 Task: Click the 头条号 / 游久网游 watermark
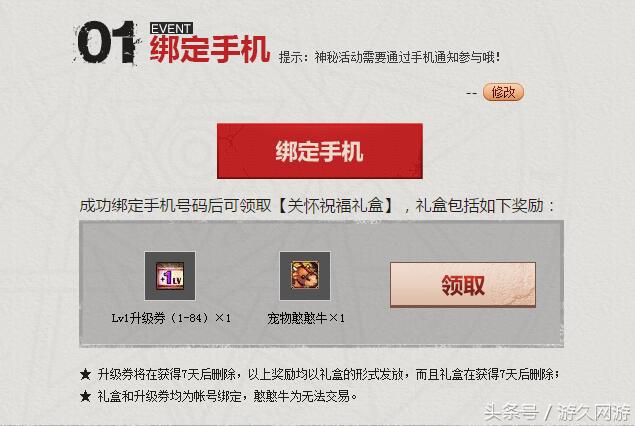point(557,413)
